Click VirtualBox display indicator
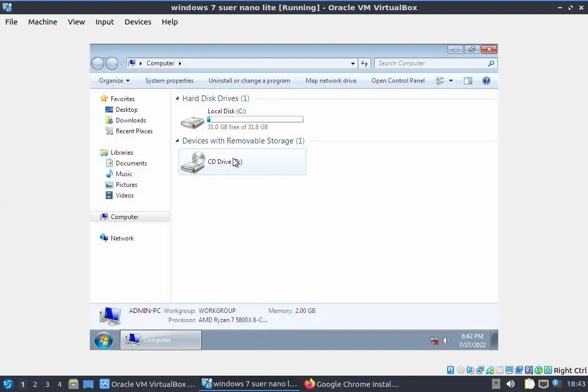Image resolution: width=588 pixels, height=392 pixels. coord(509,370)
